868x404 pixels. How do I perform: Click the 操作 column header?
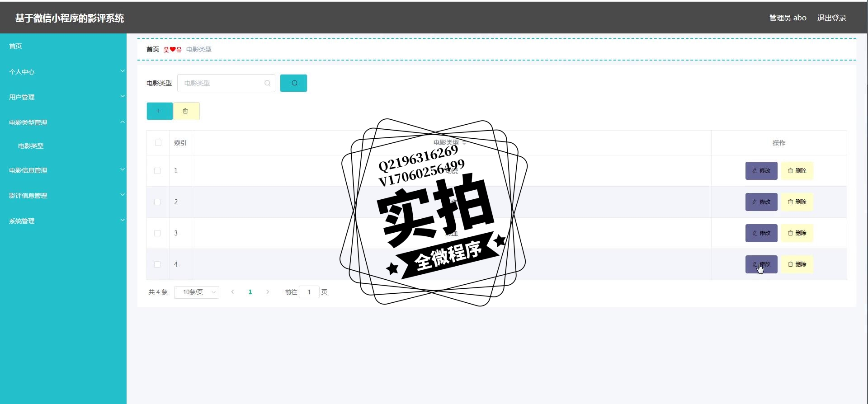(x=779, y=143)
